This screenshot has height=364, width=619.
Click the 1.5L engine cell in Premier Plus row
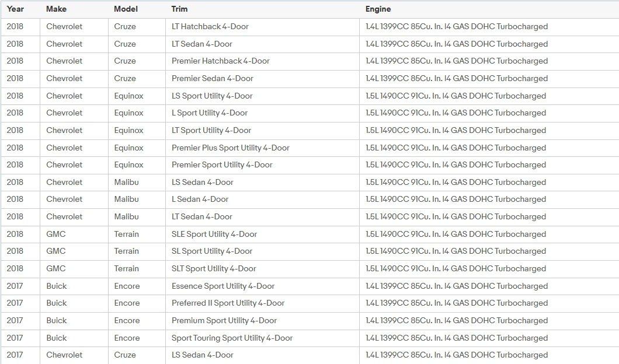coord(455,148)
